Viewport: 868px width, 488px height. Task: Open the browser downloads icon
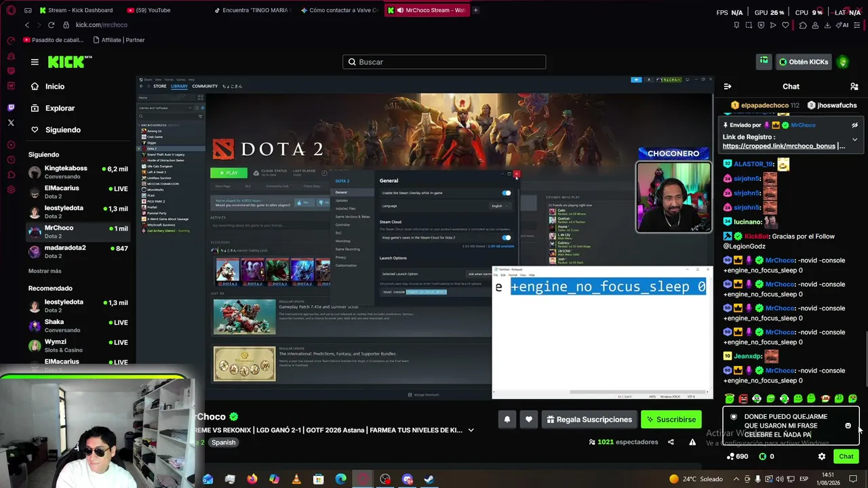point(827,25)
